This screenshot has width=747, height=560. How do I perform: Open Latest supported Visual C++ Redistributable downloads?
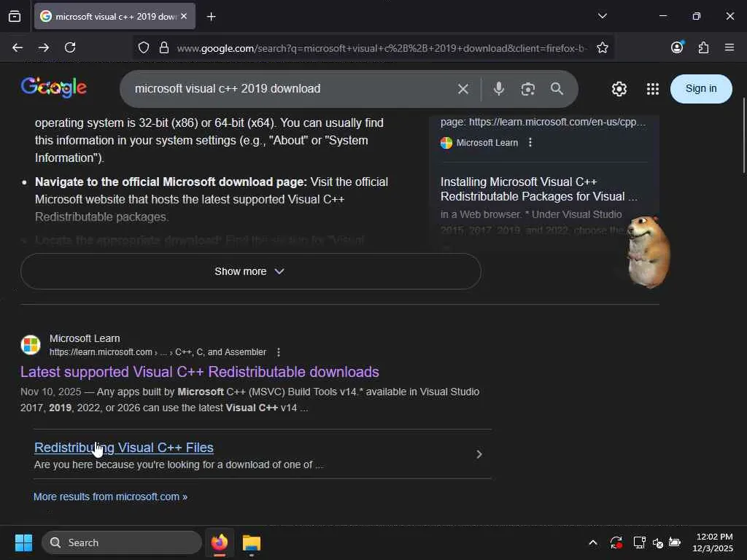200,372
